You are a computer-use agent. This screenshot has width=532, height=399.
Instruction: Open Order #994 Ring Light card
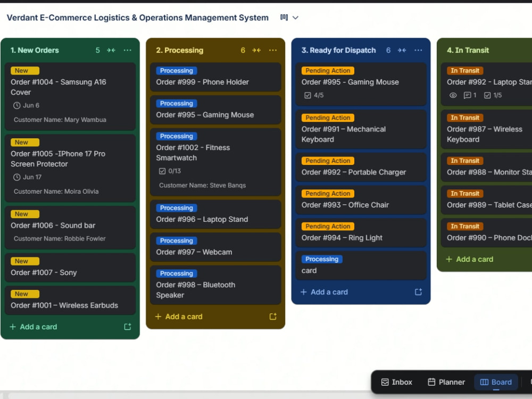(x=361, y=233)
